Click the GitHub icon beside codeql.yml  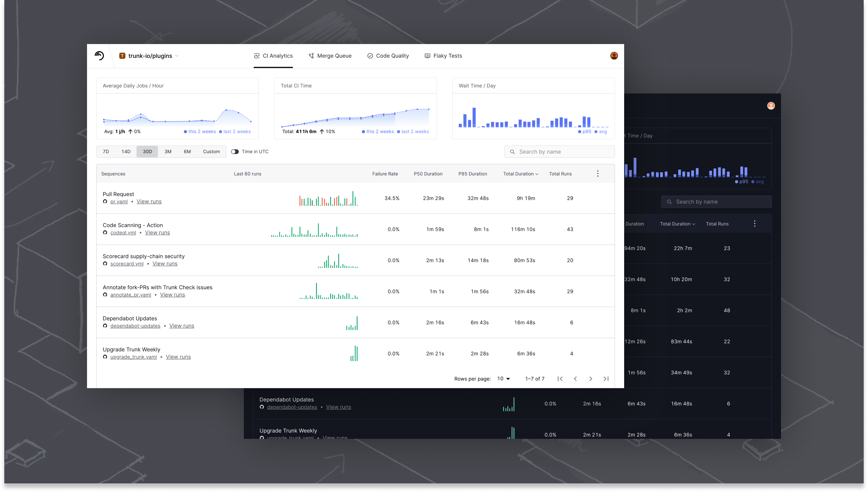(105, 233)
